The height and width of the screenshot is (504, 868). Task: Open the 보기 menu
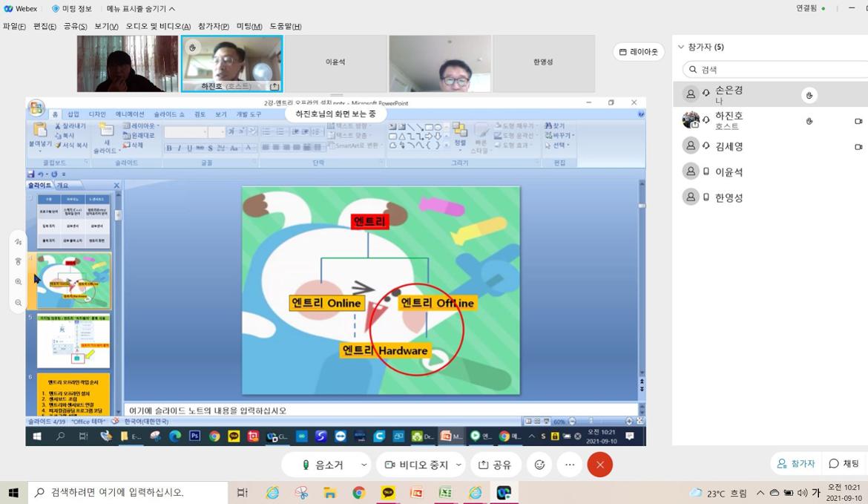[x=106, y=26]
